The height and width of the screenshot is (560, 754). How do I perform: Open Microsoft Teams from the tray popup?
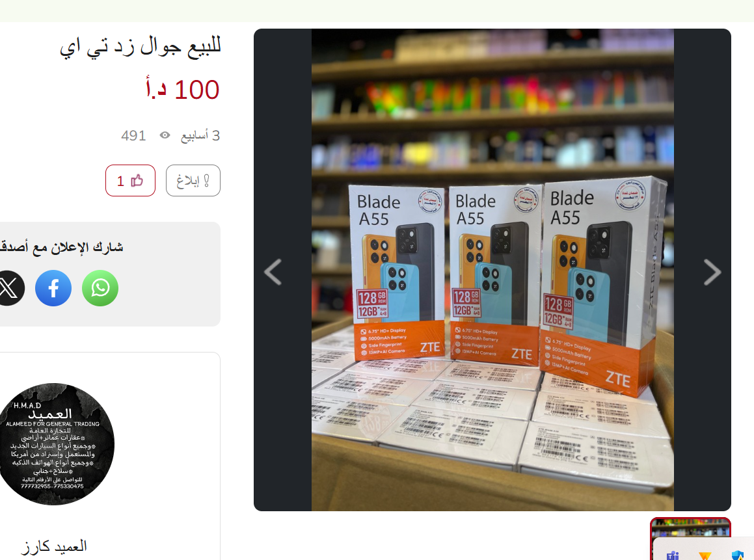coord(673,555)
